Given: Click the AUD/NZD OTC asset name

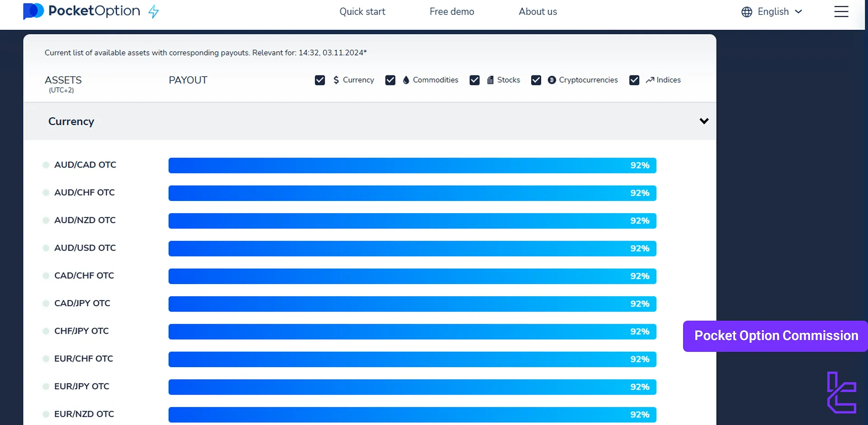Looking at the screenshot, I should [x=85, y=220].
